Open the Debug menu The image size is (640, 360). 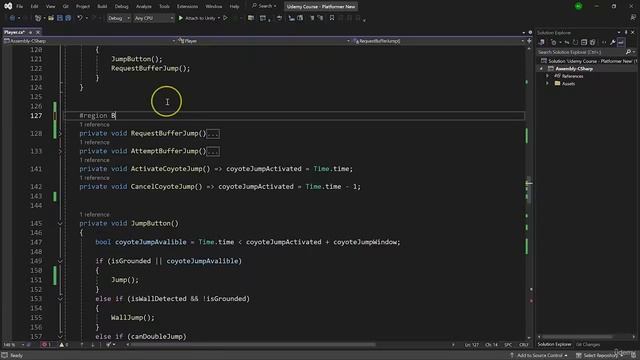point(121,6)
